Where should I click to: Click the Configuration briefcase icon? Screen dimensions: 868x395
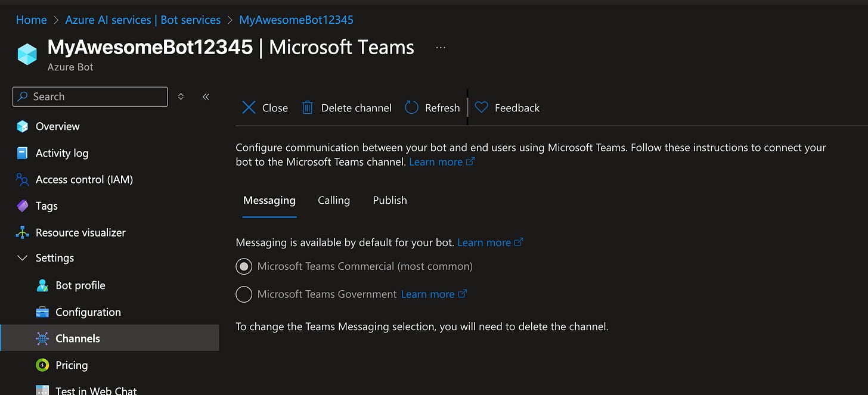click(x=42, y=312)
